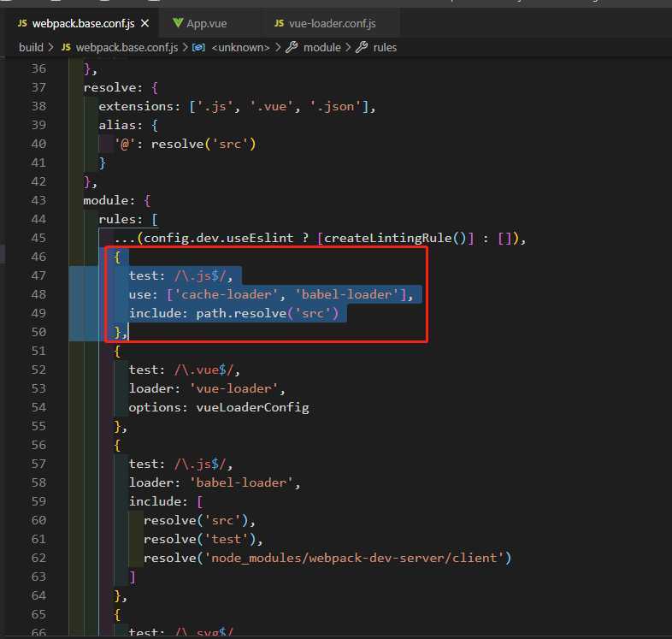The height and width of the screenshot is (639, 672).
Task: Click 'vueLoaderConfig' on line 54
Action: pos(252,407)
